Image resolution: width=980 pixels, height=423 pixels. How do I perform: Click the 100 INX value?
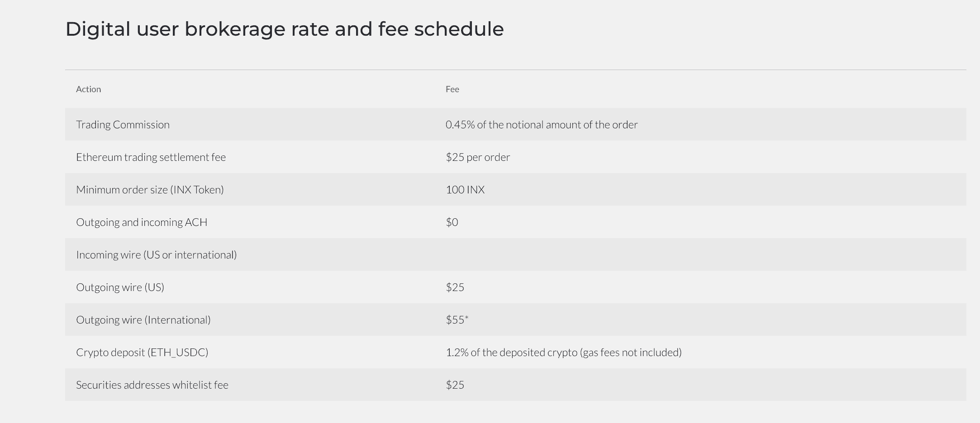click(465, 190)
